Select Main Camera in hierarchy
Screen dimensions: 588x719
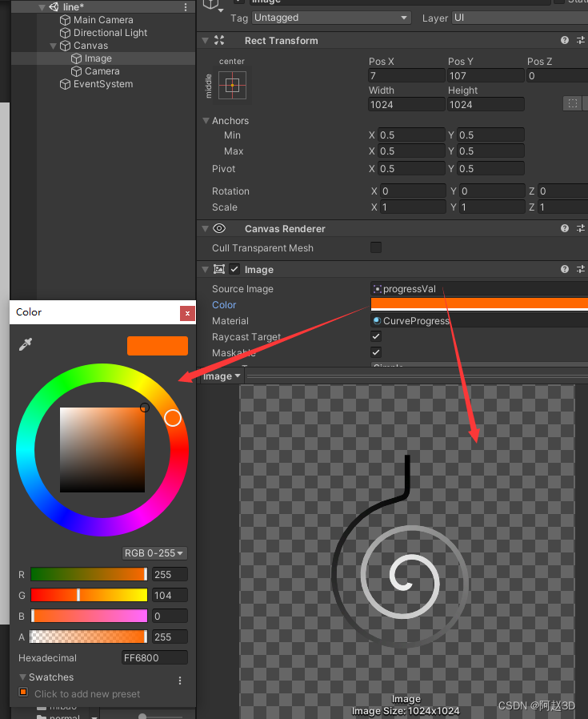[103, 20]
